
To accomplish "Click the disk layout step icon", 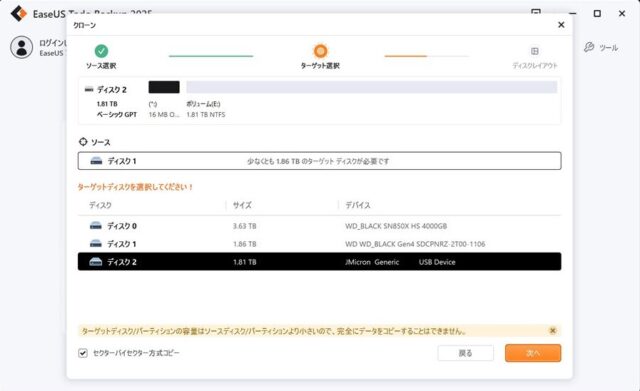I will [x=535, y=51].
